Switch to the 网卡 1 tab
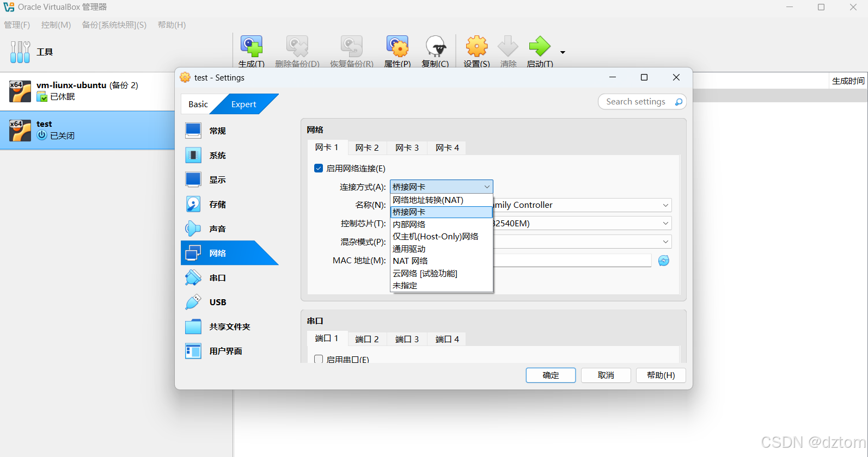Viewport: 868px width, 457px height. pos(327,147)
